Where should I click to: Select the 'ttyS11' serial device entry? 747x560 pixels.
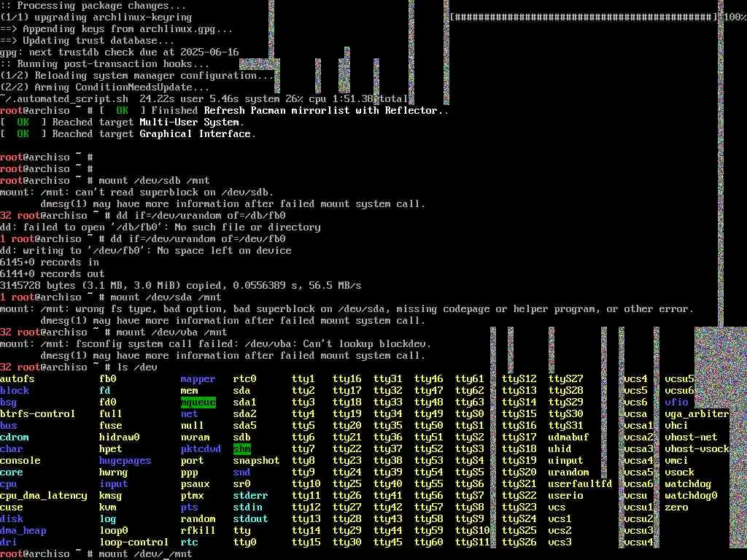click(472, 542)
